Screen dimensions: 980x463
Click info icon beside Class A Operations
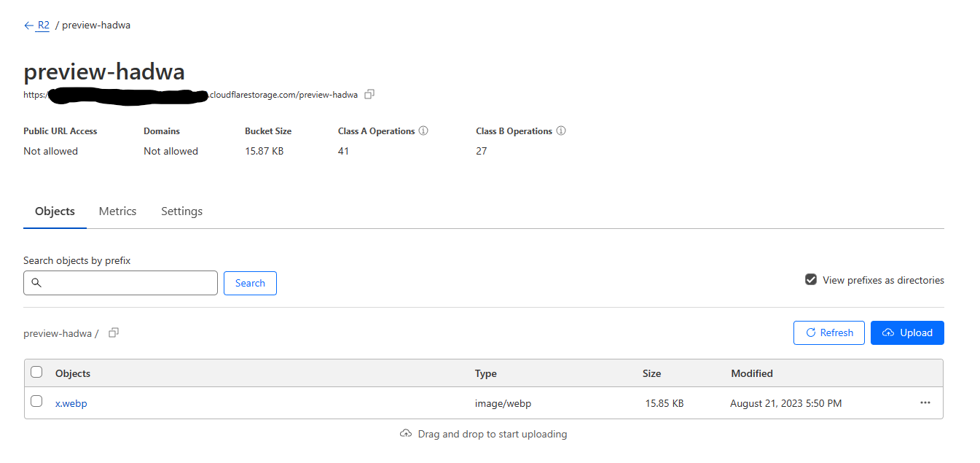coord(423,131)
